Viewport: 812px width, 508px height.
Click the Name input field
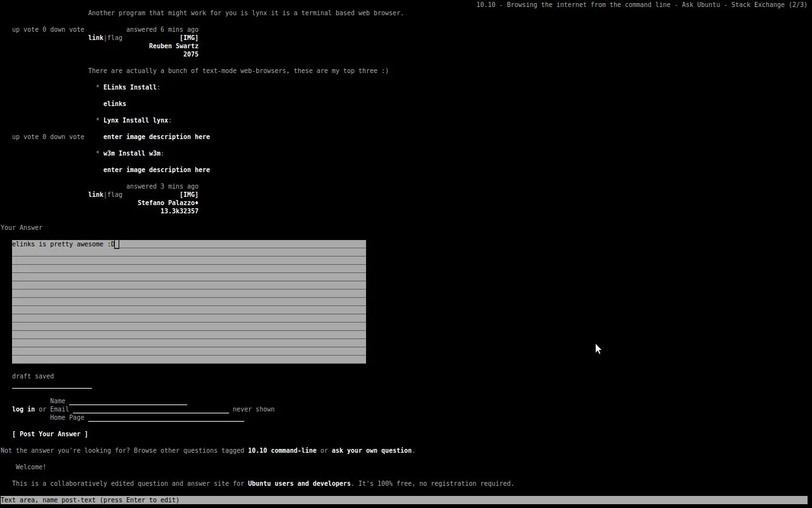click(128, 401)
